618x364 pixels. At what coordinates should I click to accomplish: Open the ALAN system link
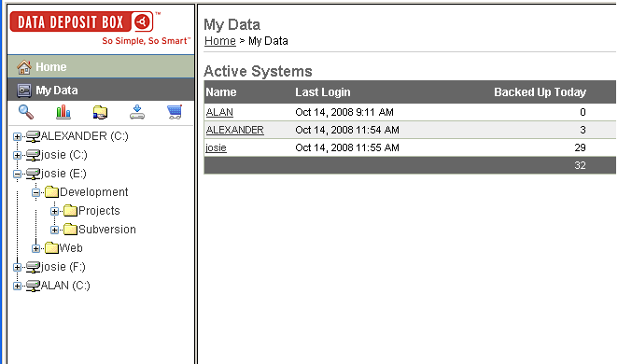(x=219, y=112)
